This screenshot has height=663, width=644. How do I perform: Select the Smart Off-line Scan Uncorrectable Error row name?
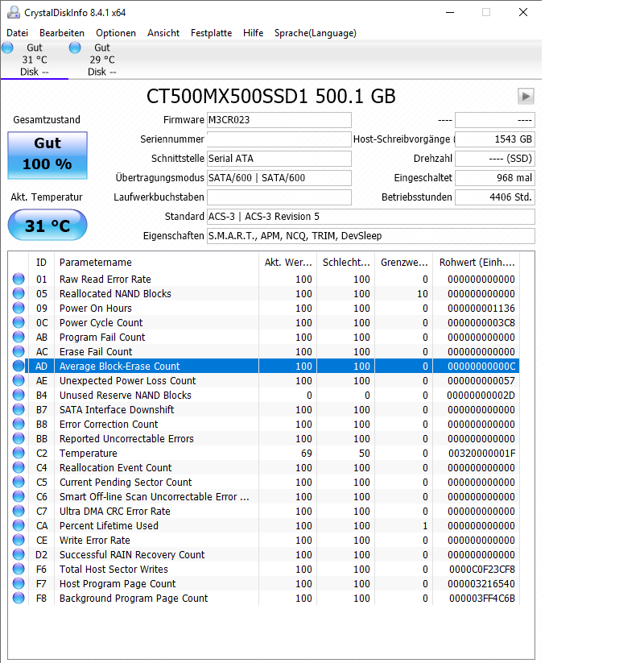[154, 496]
